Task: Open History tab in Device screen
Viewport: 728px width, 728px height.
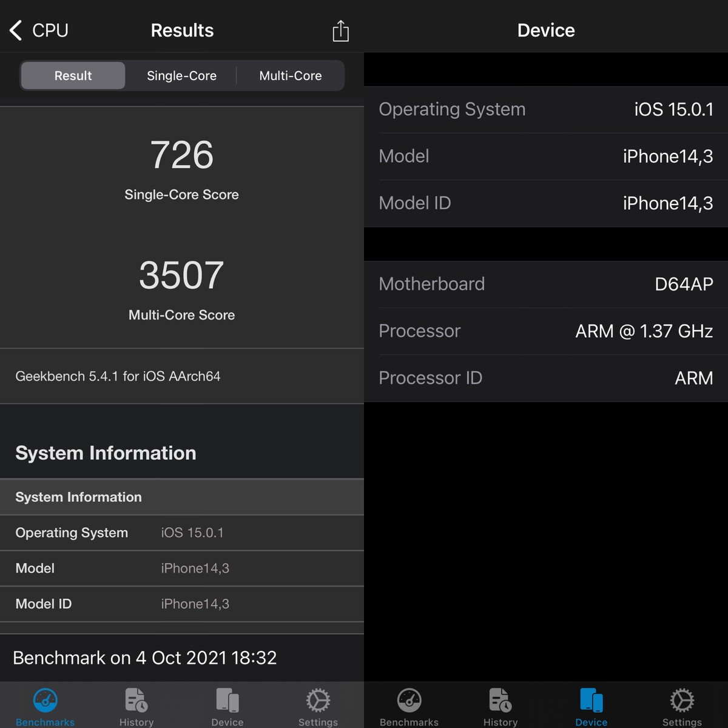Action: [500, 707]
